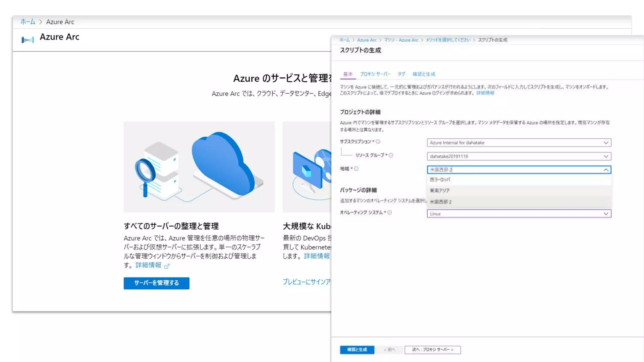Click the プレビューにサインアップ link
644x362 pixels.
point(307,282)
